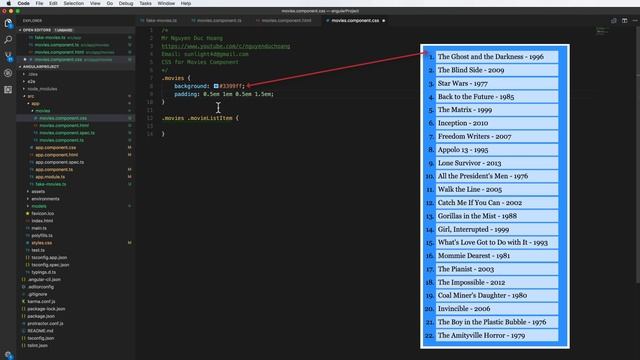
Task: Open the Go menu
Action: [x=110, y=3]
